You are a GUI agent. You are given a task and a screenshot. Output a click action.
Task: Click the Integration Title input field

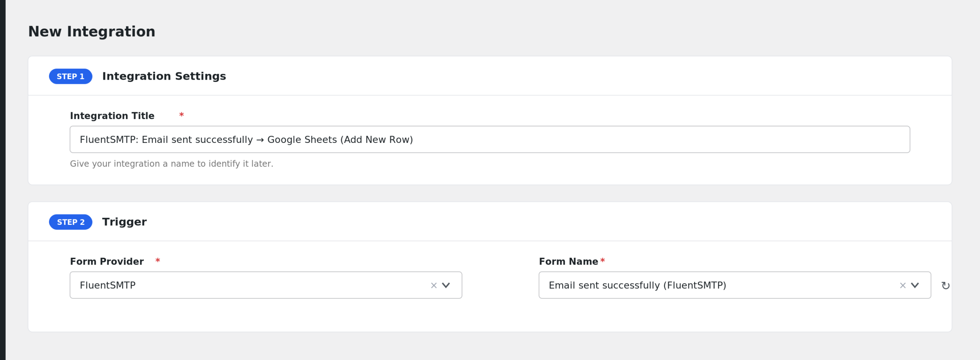[x=490, y=139]
